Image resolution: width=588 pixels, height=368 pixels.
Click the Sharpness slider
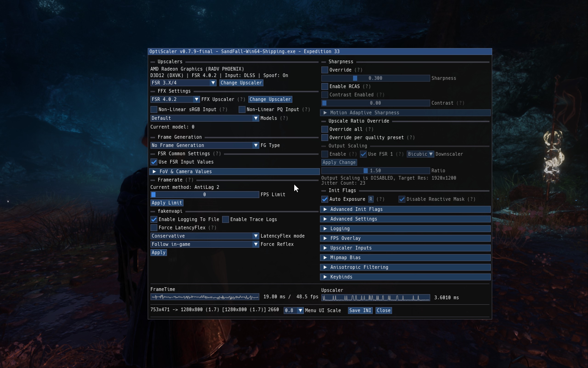click(375, 78)
